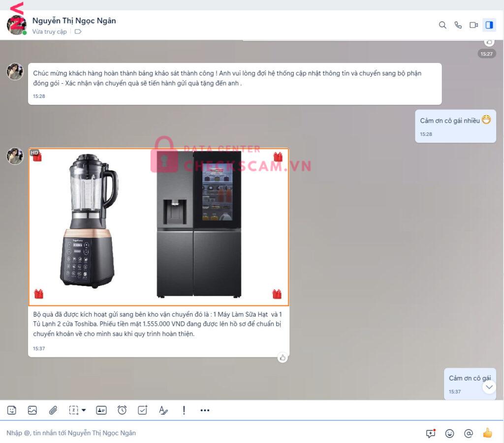This screenshot has height=443, width=504.
Task: Expand the screenshot capture dropdown arrow
Action: click(x=84, y=410)
